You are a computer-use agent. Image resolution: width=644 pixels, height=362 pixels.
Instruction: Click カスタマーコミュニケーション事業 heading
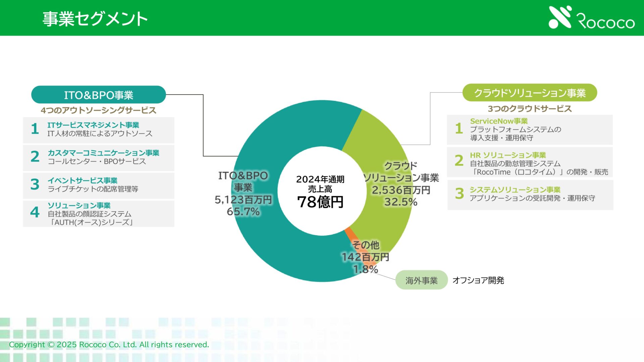(x=103, y=153)
